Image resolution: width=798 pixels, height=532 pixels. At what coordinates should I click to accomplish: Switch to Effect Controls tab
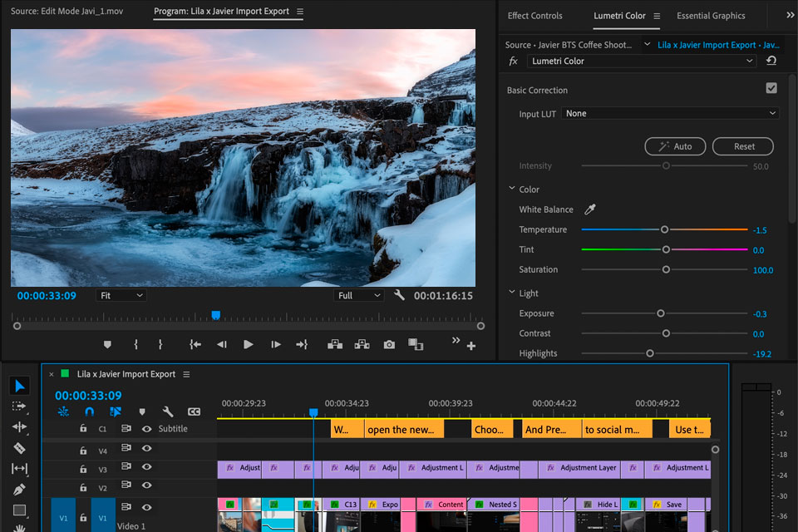tap(534, 16)
